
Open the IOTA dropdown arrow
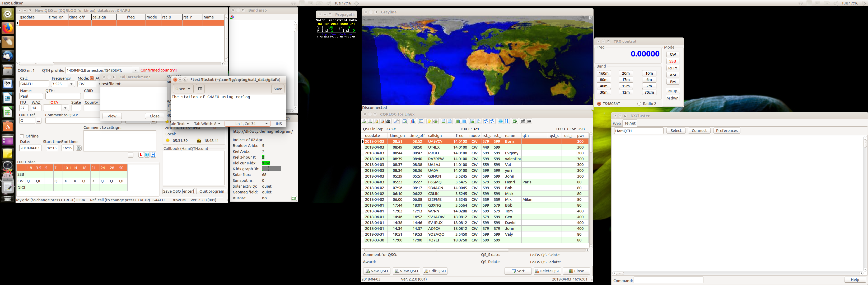click(x=65, y=108)
